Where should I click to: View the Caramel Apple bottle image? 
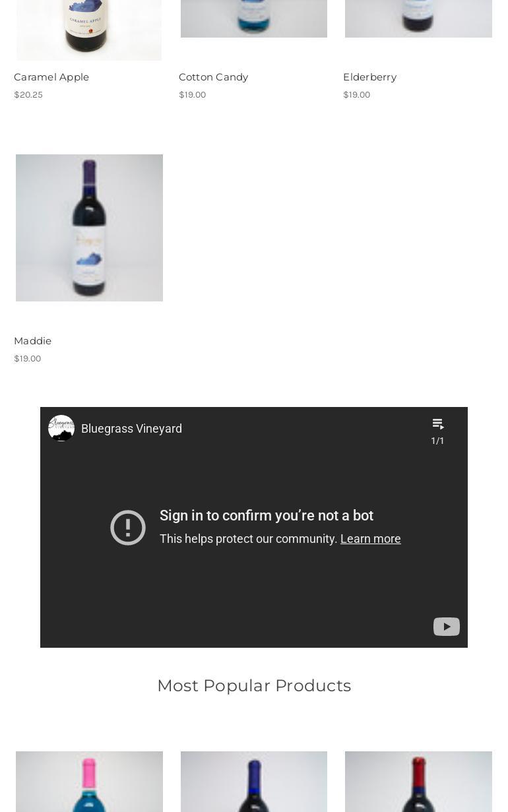coord(89,30)
